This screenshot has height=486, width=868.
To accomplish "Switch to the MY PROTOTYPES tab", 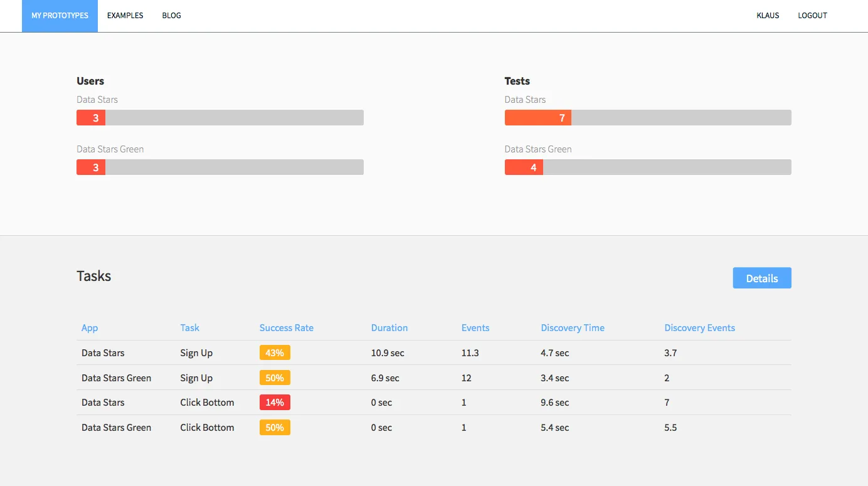I will [x=60, y=15].
